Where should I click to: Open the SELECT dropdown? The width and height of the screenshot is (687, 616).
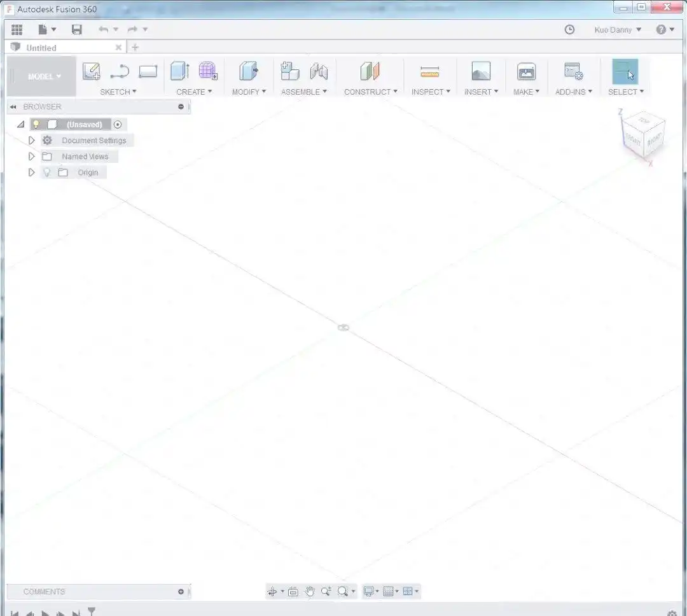[x=626, y=92]
